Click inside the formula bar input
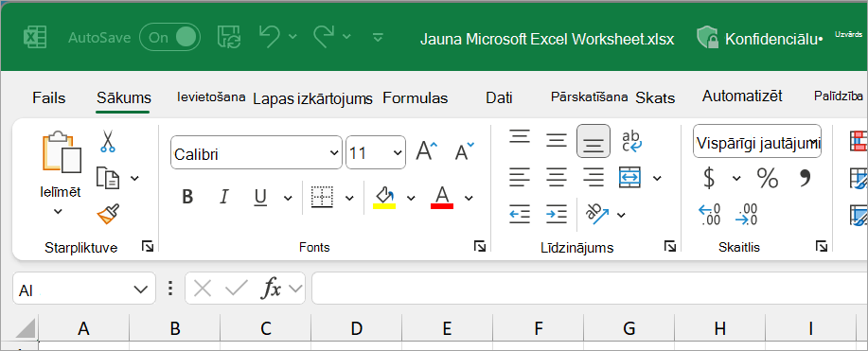 point(590,289)
